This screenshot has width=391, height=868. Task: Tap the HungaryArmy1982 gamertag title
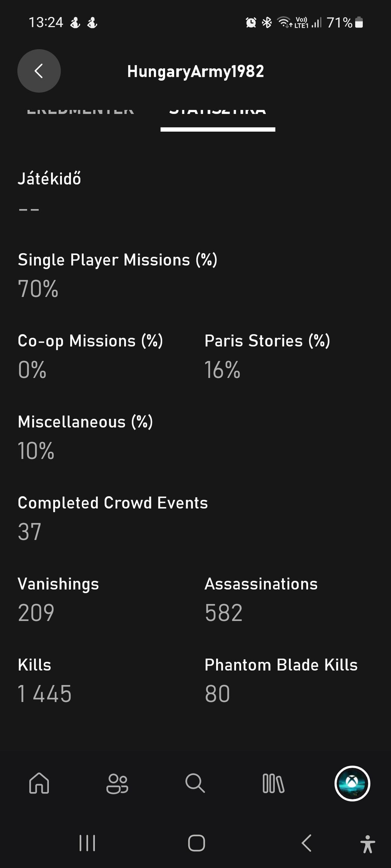[195, 71]
